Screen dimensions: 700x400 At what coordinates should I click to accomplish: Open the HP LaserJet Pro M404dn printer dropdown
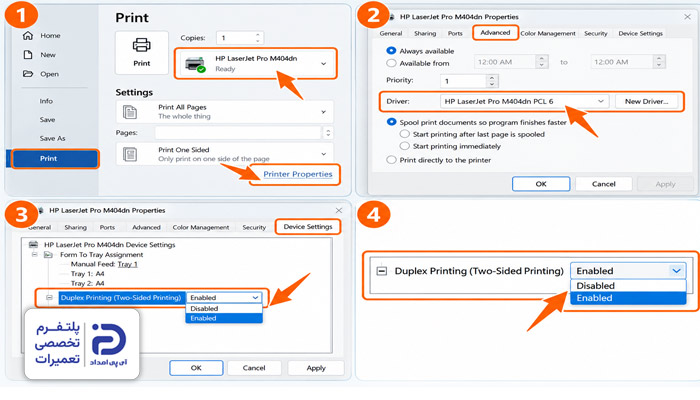[255, 64]
